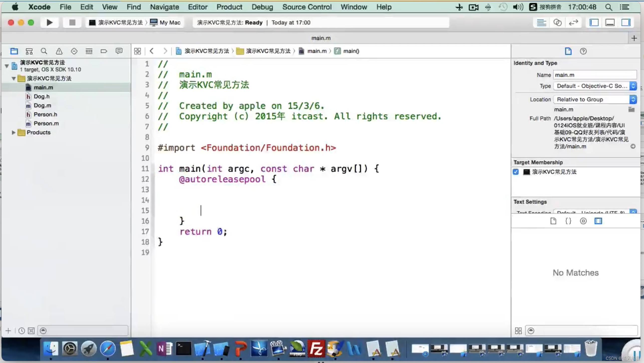Click the Run button to build project
Viewport: 644px width, 363px height.
coord(50,22)
